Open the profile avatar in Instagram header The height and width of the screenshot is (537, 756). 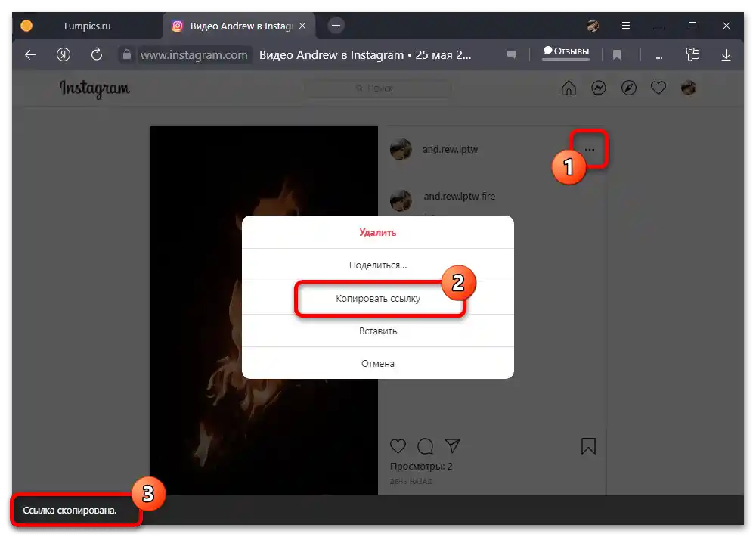688,88
